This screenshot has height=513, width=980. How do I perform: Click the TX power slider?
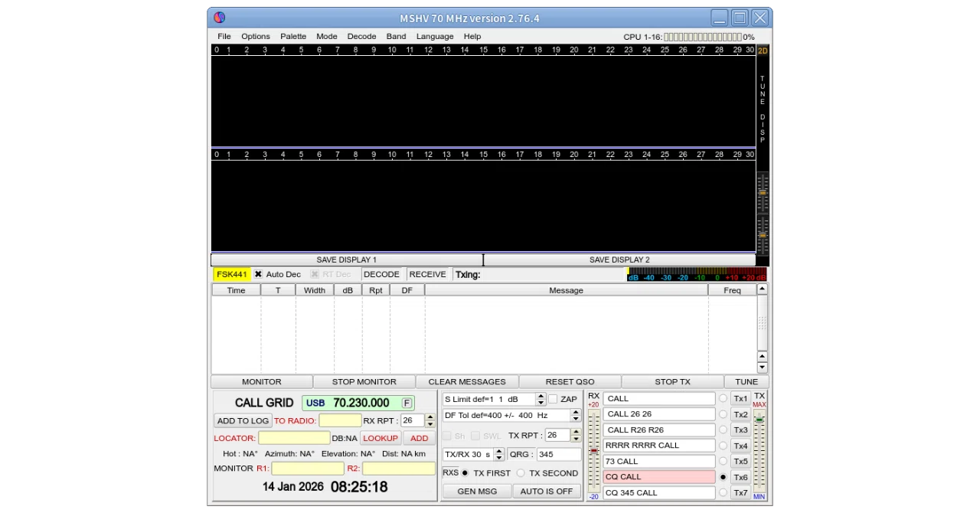point(759,451)
